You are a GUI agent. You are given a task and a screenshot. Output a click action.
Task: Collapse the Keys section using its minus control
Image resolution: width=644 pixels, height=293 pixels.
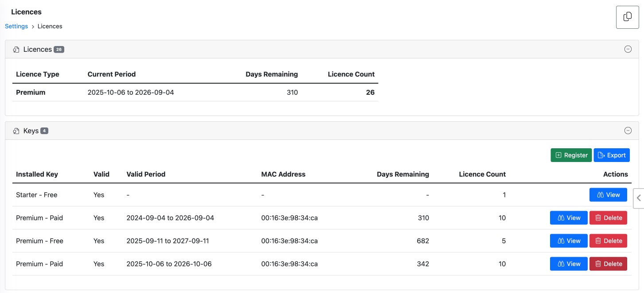point(628,131)
